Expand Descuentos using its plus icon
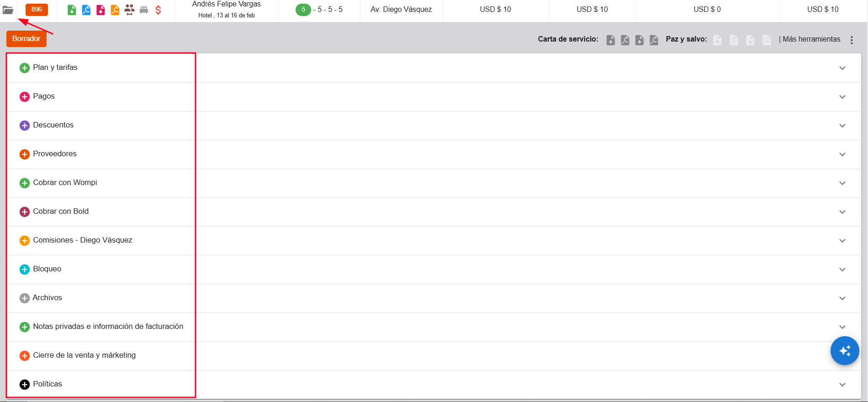The height and width of the screenshot is (402, 868). [x=25, y=126]
